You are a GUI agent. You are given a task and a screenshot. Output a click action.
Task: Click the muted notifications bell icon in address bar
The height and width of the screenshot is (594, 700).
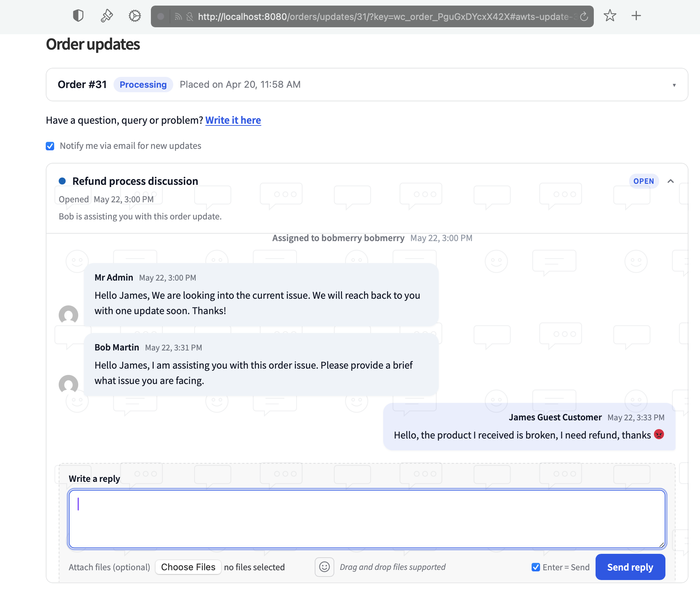pyautogui.click(x=190, y=17)
